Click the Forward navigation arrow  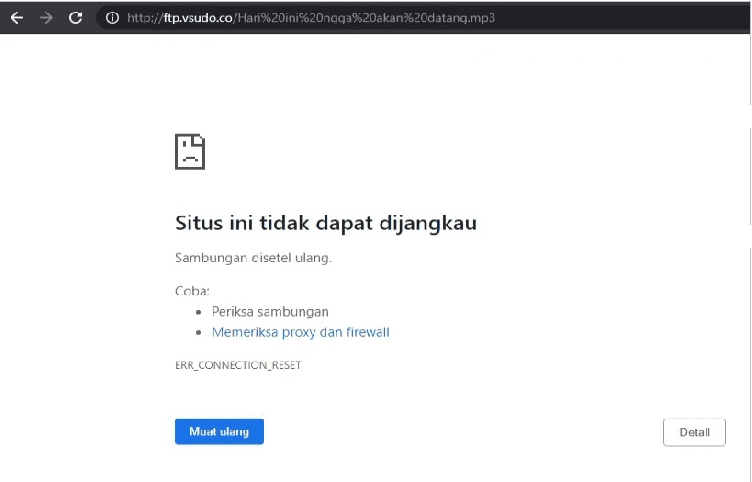click(46, 18)
